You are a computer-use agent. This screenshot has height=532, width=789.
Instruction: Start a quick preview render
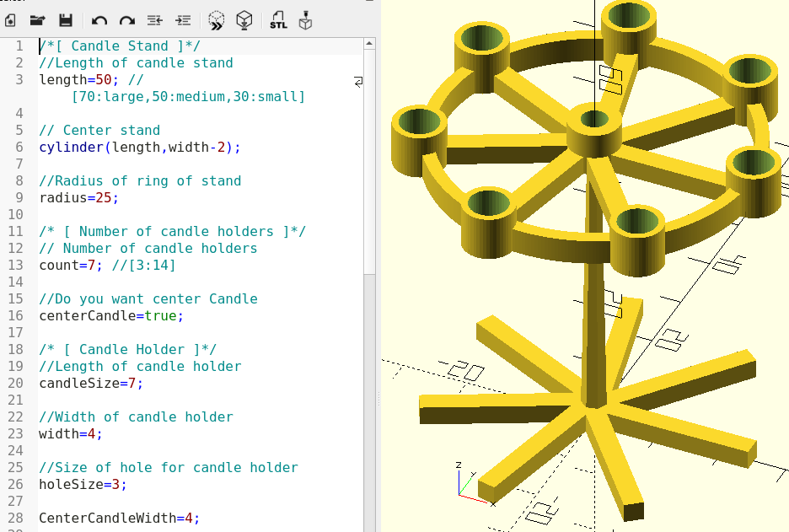217,19
